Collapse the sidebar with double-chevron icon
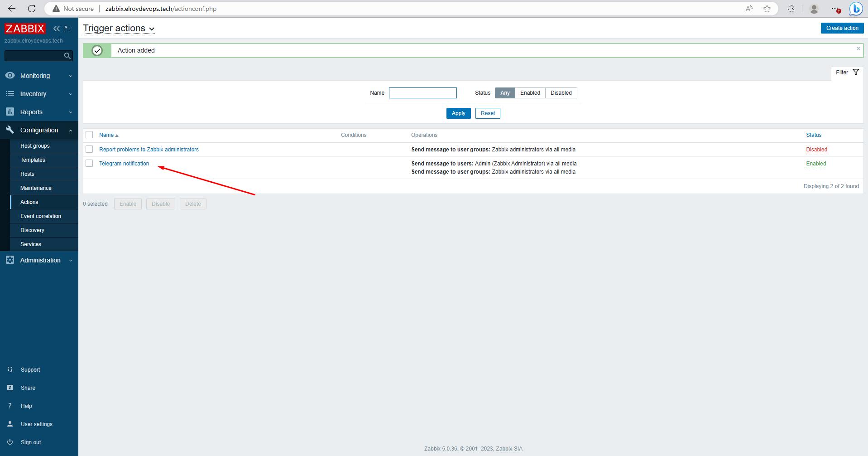Viewport: 868px width, 456px height. [57, 29]
